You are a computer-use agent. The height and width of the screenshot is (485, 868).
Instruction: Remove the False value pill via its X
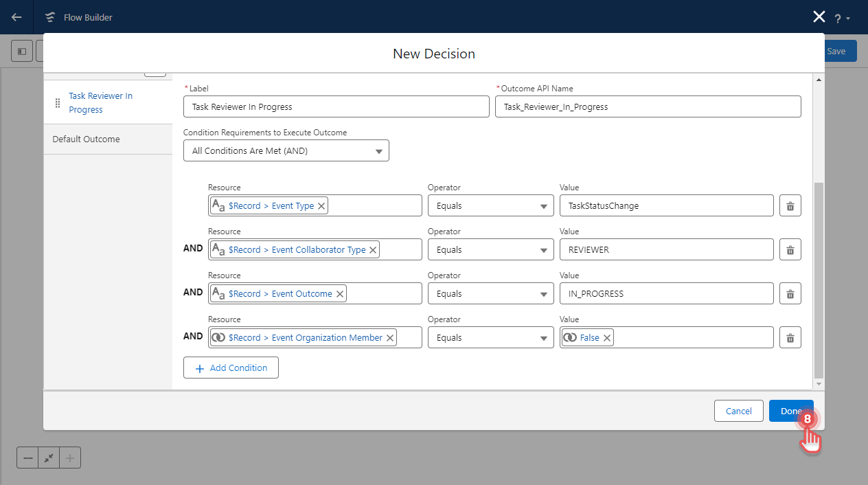click(x=606, y=337)
